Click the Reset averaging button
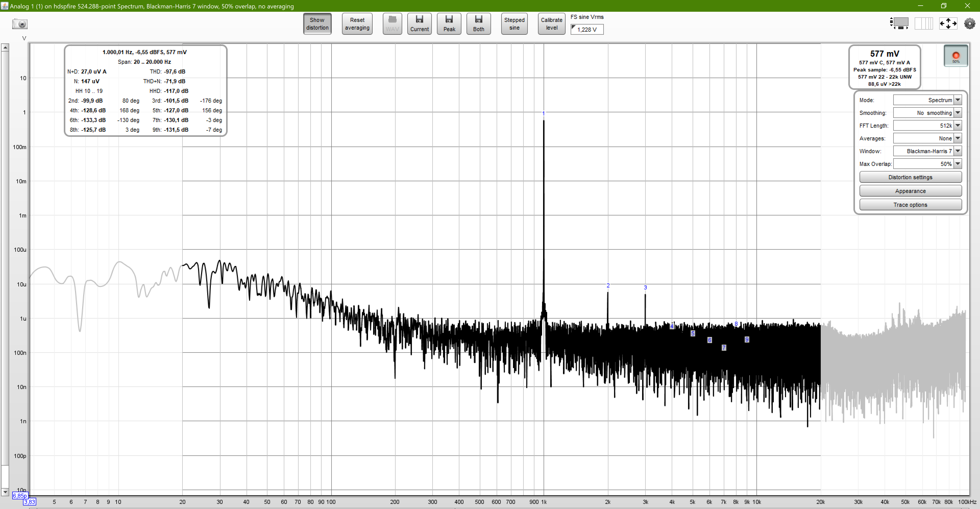The height and width of the screenshot is (509, 980). tap(357, 23)
